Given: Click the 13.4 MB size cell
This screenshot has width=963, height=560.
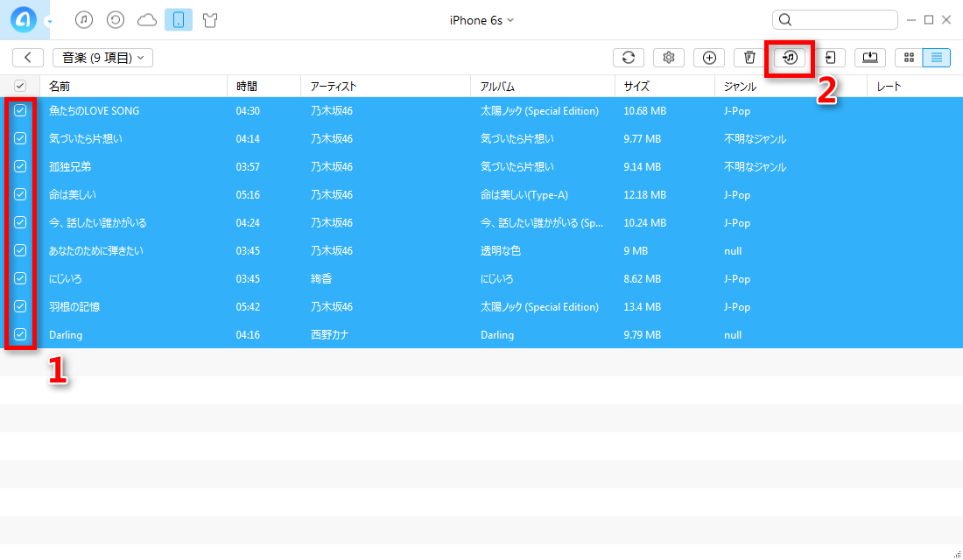Looking at the screenshot, I should click(x=643, y=307).
